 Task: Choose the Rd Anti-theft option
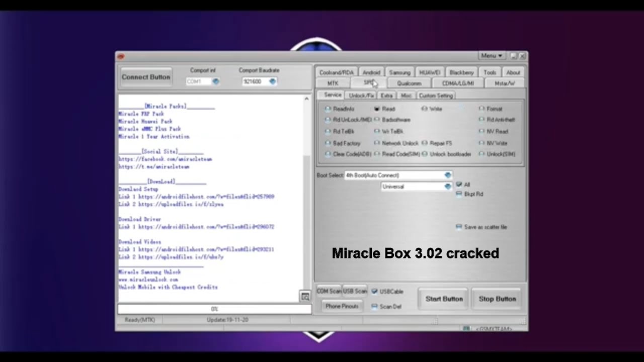pyautogui.click(x=497, y=120)
